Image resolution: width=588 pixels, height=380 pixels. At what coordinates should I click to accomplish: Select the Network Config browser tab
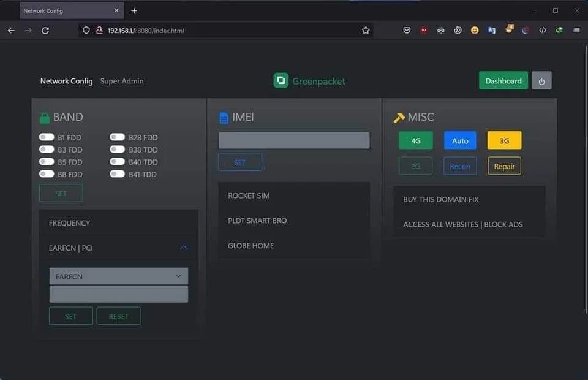(72, 11)
